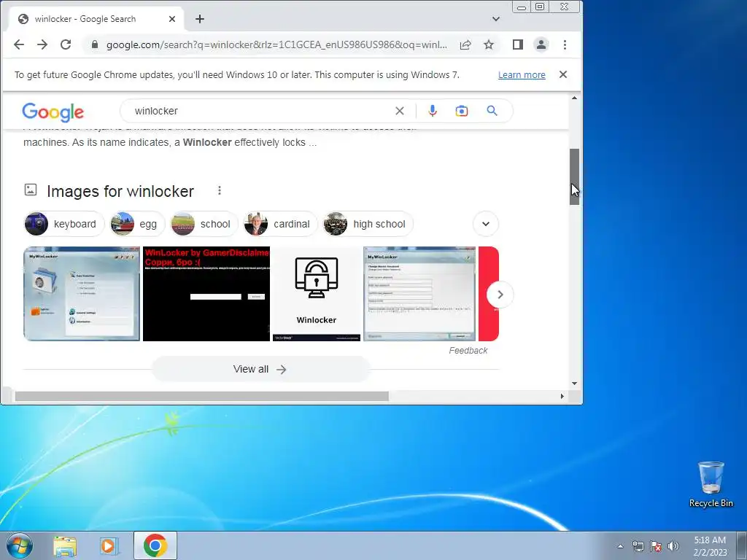Open Chrome side panel
The width and height of the screenshot is (747, 560).
pos(518,44)
